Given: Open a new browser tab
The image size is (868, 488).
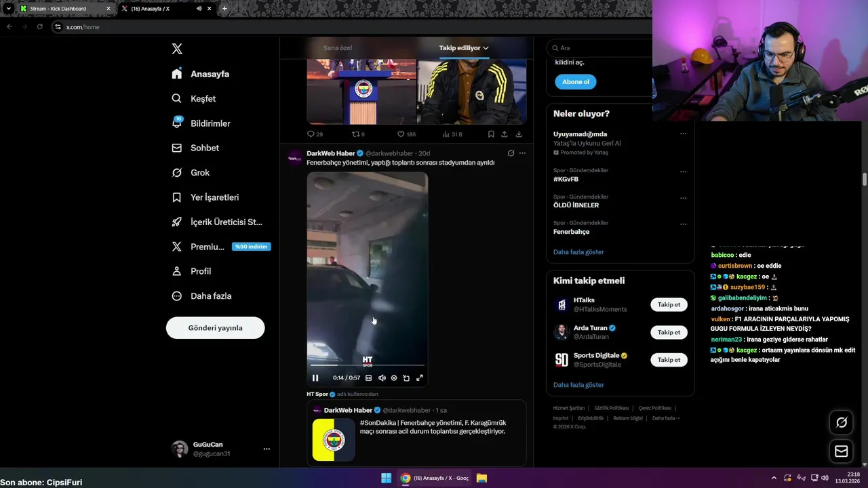Looking at the screenshot, I should click(224, 9).
